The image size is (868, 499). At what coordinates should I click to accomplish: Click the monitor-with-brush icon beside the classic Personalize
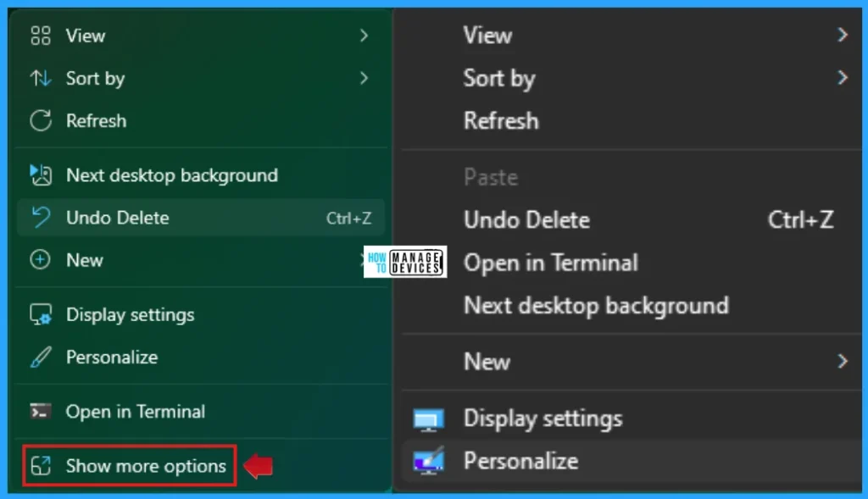pyautogui.click(x=428, y=460)
